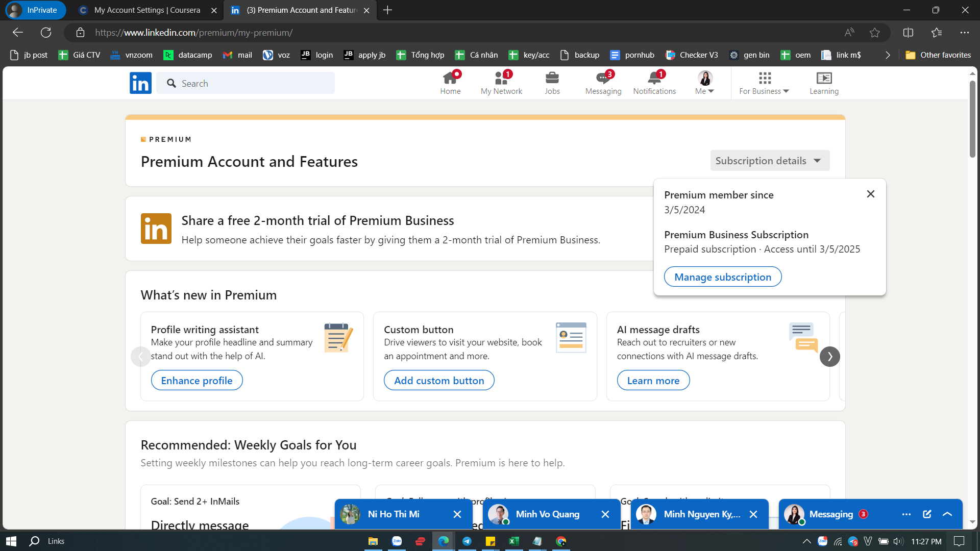Show more bookmarks overflow chevron
This screenshot has height=551, width=980.
[x=888, y=55]
